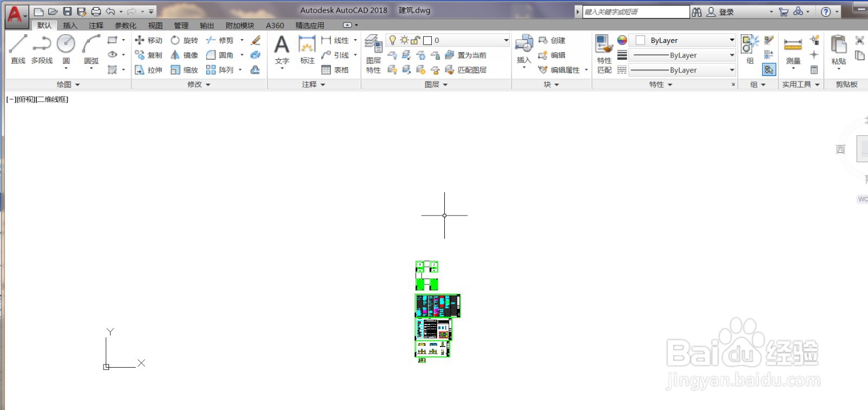Viewport: 868px width, 410px height.
Task: Switch to the Parametric (参数化) tab
Action: click(x=126, y=26)
